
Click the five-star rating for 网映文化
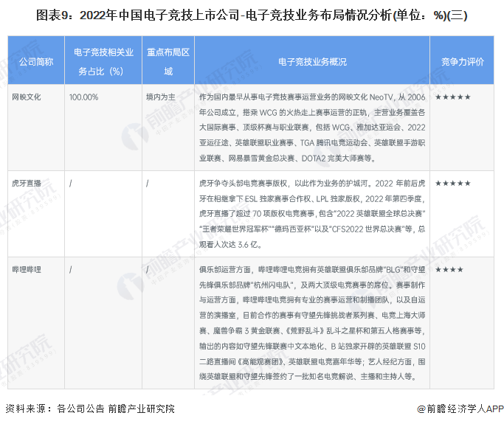coord(453,97)
